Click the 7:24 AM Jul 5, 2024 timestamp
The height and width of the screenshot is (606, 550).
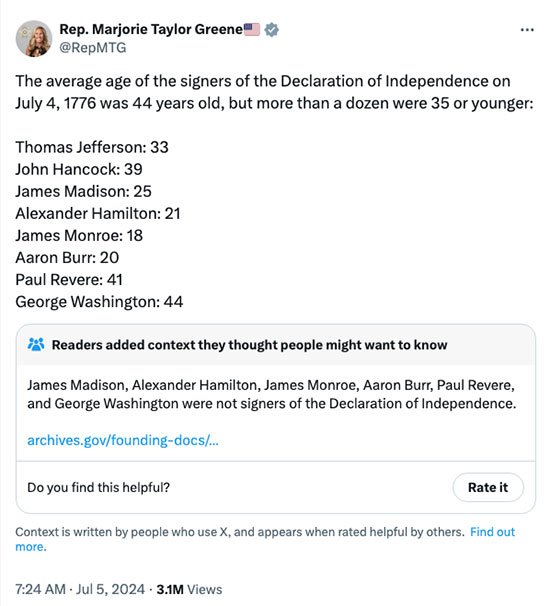tap(80, 589)
